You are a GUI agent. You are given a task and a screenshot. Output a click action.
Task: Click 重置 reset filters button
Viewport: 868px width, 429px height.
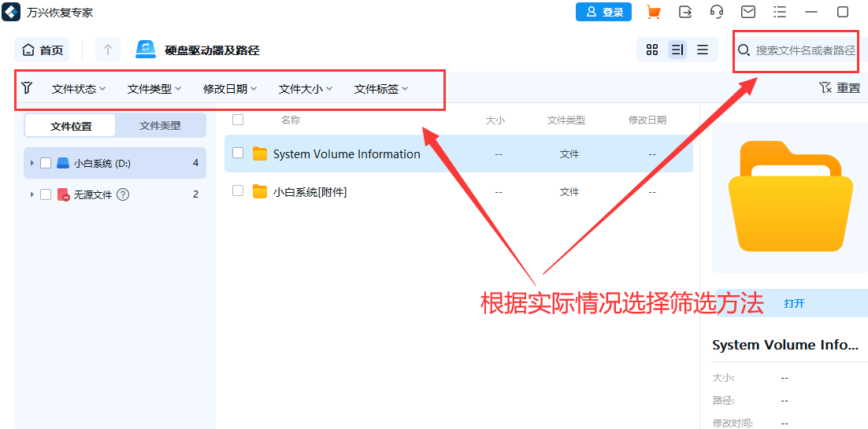click(839, 88)
